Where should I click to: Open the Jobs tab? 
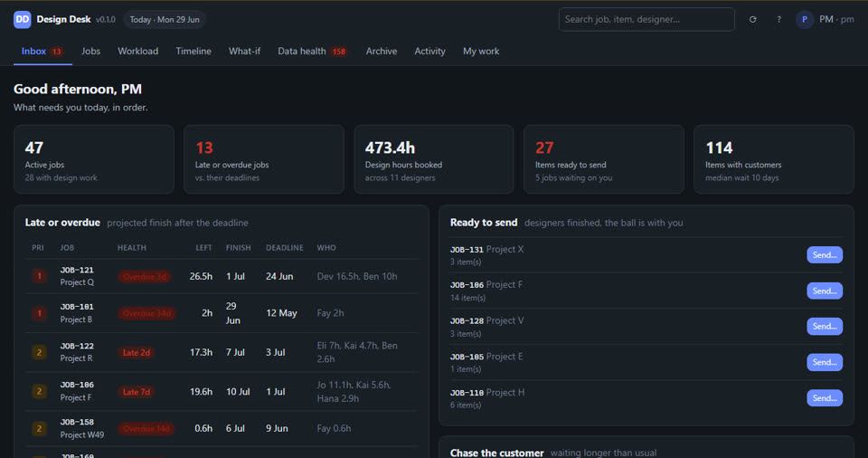[x=90, y=51]
